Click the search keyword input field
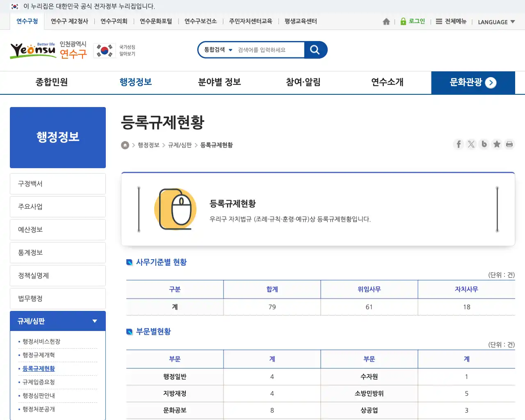 point(269,50)
